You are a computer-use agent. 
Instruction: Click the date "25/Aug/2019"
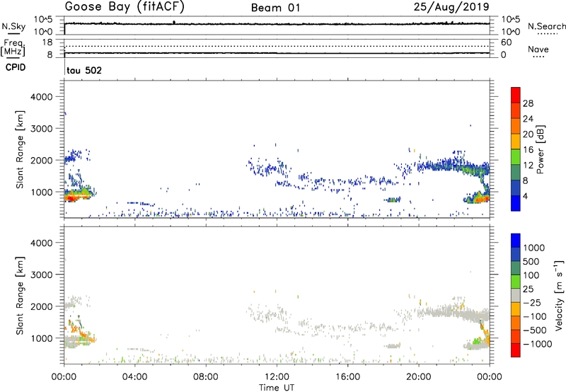451,7
